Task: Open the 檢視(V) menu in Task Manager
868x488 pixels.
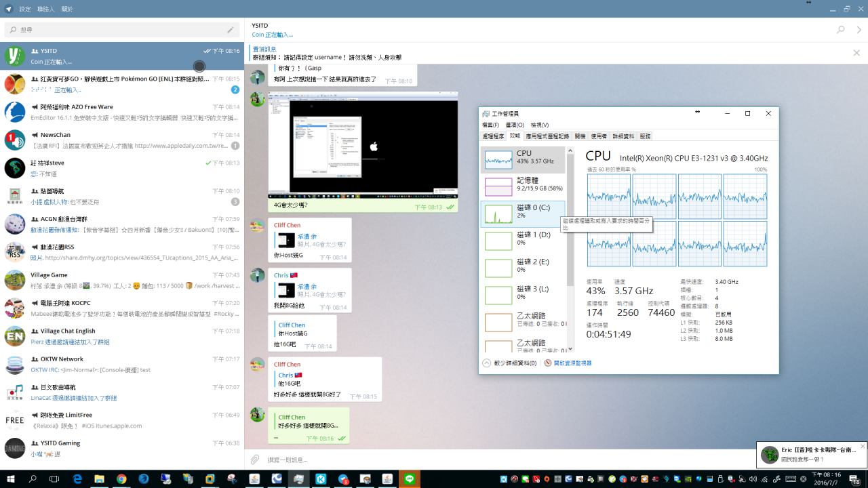Action: pos(540,125)
